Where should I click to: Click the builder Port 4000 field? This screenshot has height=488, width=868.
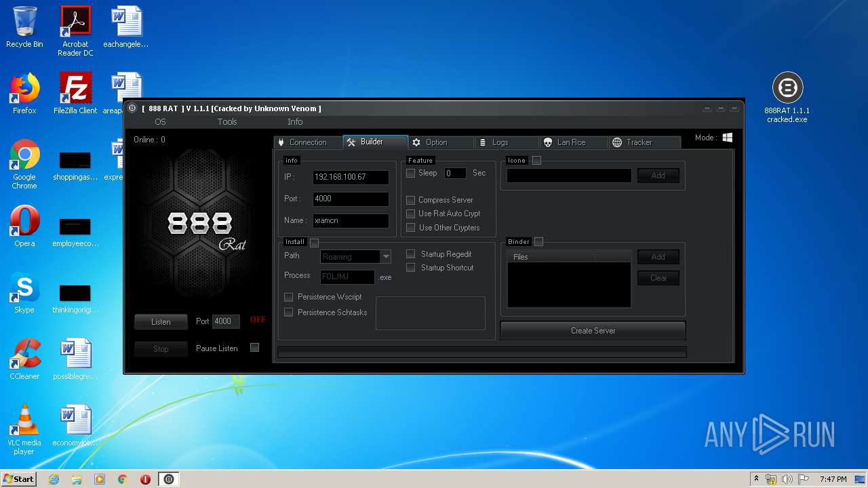pos(351,199)
